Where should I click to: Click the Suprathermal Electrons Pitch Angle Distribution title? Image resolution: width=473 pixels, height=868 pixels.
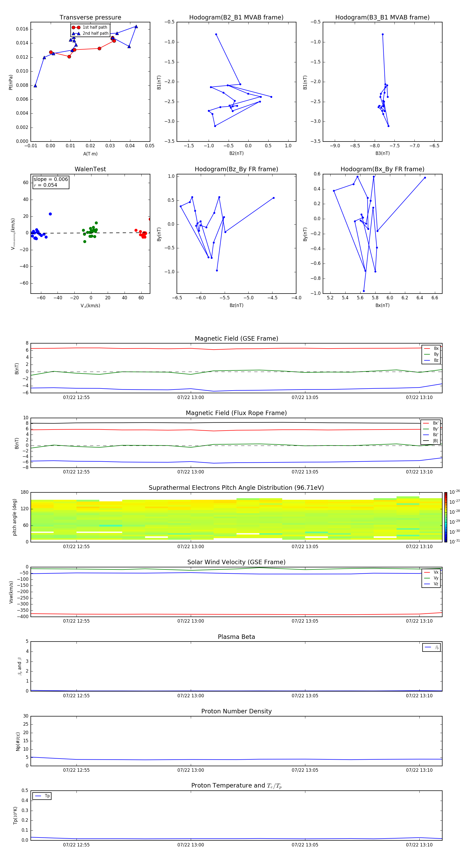coord(236,488)
